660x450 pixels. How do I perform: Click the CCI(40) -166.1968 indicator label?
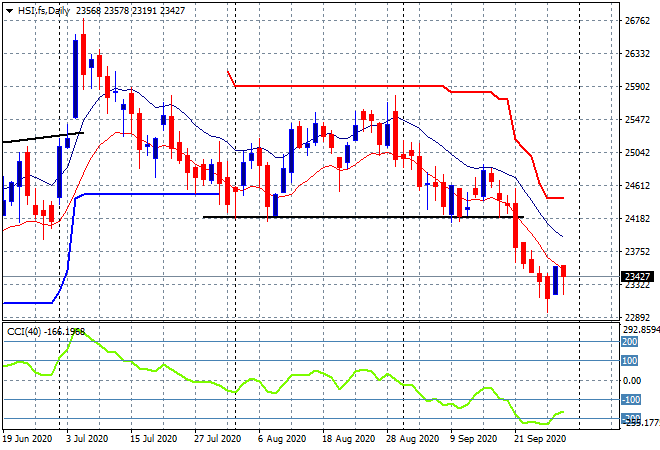pos(46,332)
